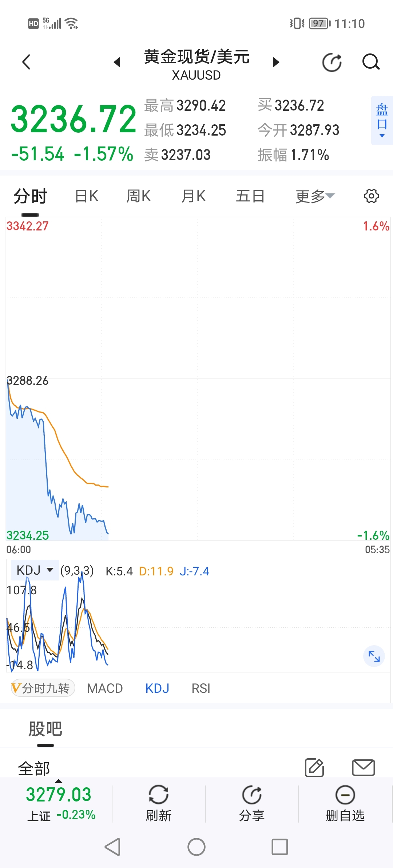Screen dimensions: 393x868
Task: Open the KDJ indicator dropdown
Action: [35, 570]
